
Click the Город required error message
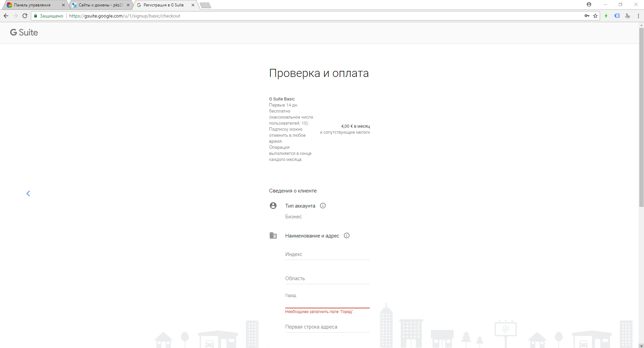click(x=319, y=312)
